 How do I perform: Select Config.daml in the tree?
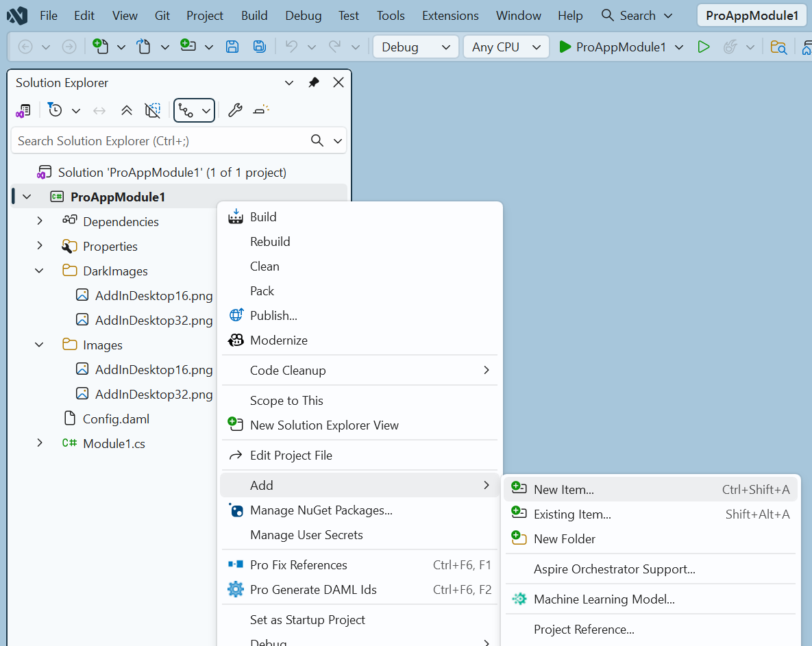pos(116,419)
